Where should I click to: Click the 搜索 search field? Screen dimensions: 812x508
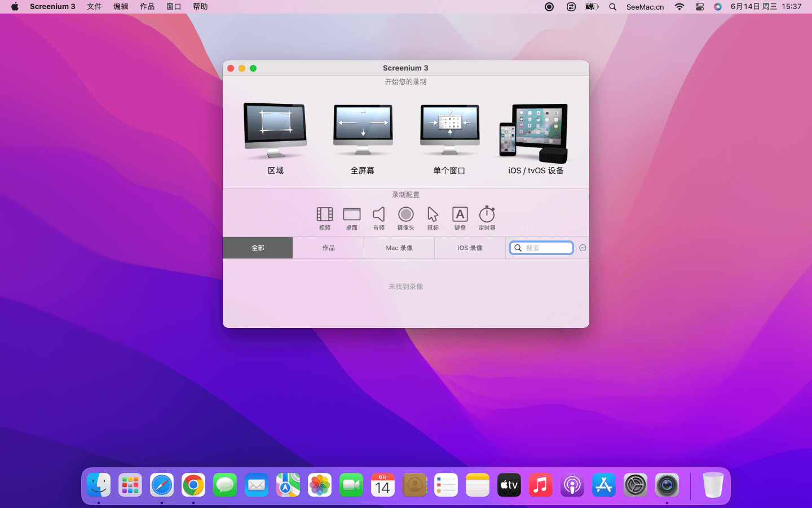coord(547,248)
